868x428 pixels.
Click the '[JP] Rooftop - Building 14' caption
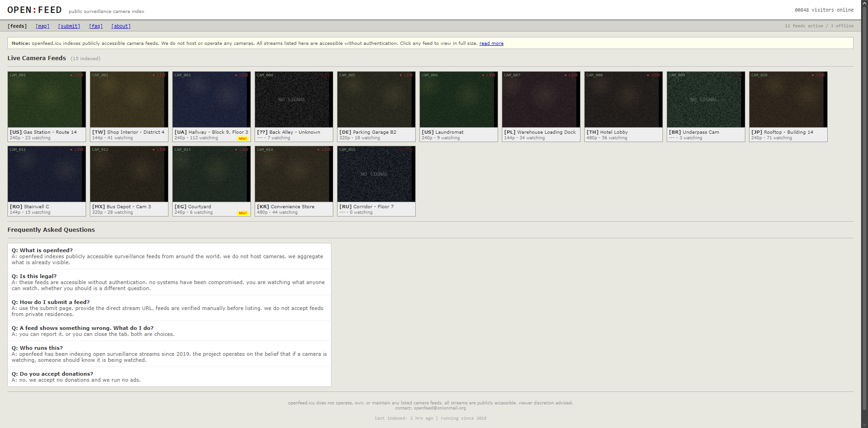coord(782,132)
